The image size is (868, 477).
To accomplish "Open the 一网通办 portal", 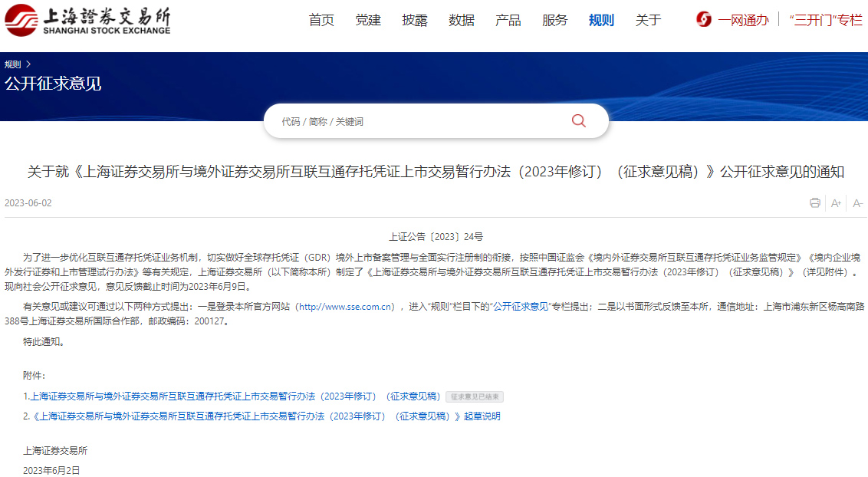I will click(x=744, y=20).
